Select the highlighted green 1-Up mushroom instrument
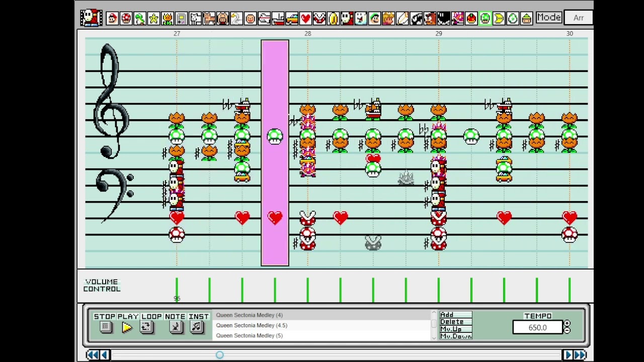 pyautogui.click(x=485, y=18)
